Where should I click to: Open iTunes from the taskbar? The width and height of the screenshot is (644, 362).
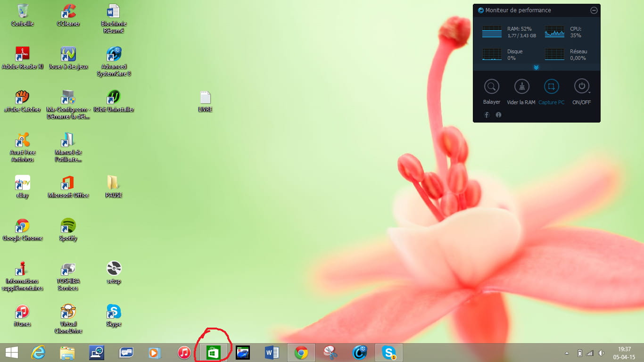click(184, 353)
